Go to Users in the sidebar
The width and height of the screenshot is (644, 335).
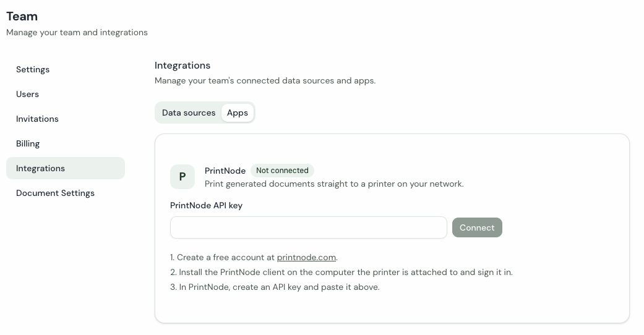66,94
